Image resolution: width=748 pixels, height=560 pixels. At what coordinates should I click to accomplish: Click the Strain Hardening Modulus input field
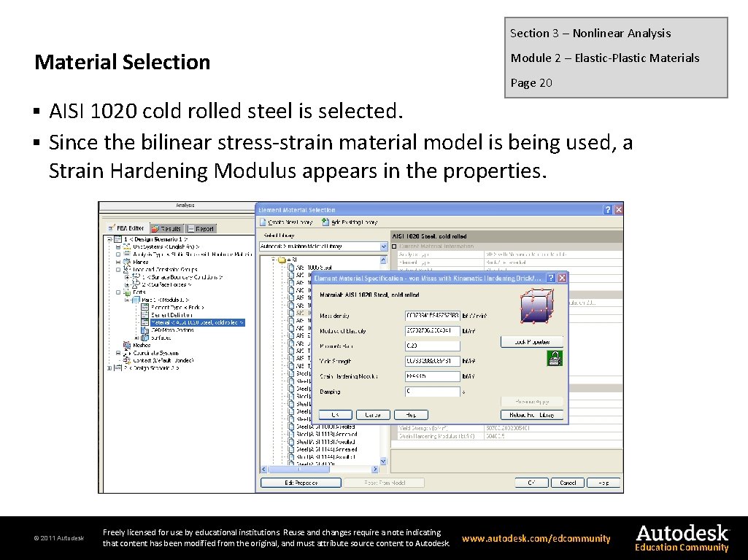click(432, 376)
